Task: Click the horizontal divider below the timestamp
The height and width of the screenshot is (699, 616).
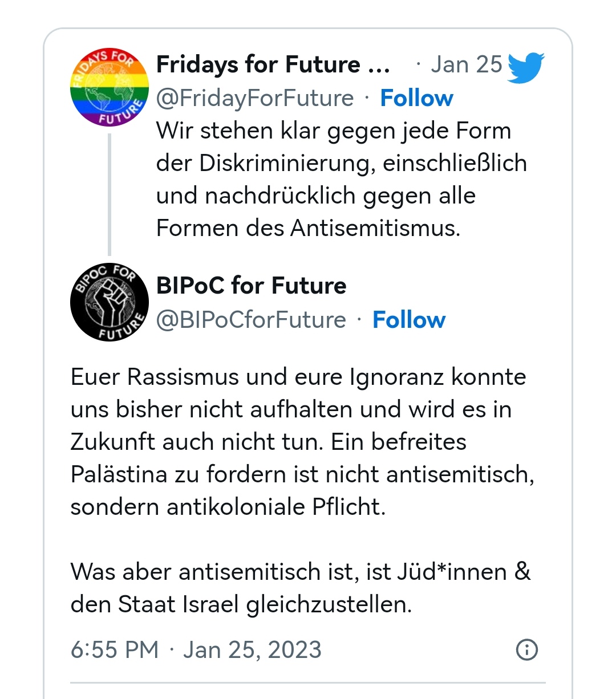Action: [308, 682]
